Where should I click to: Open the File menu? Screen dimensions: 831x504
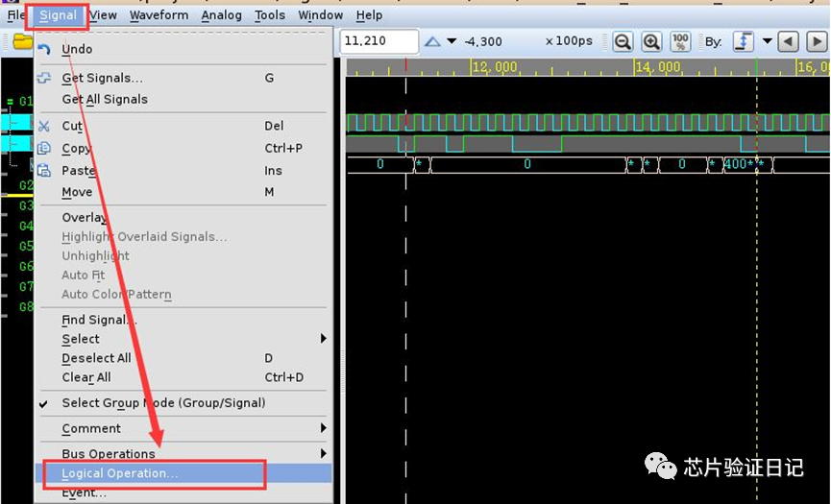[16, 15]
